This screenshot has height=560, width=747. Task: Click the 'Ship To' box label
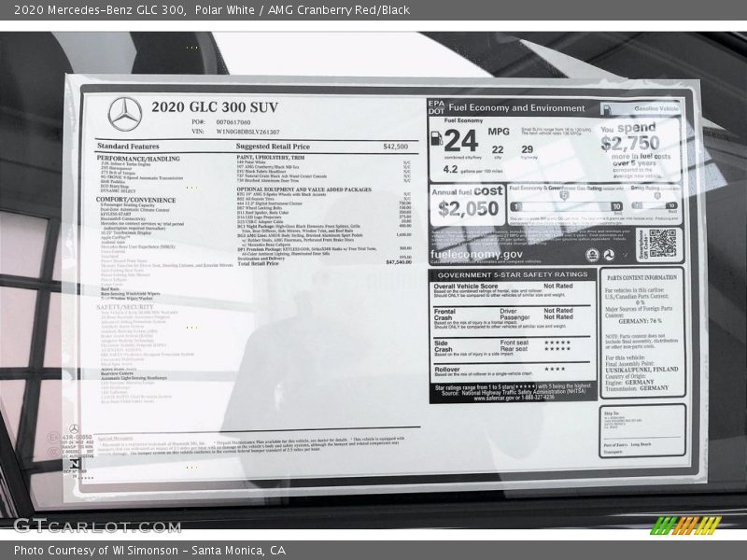612,413
